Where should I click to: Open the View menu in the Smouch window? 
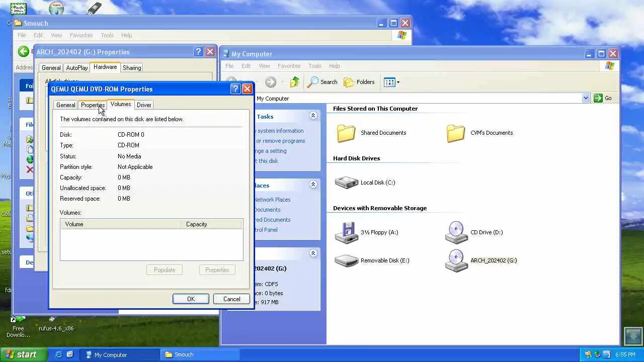tap(56, 35)
